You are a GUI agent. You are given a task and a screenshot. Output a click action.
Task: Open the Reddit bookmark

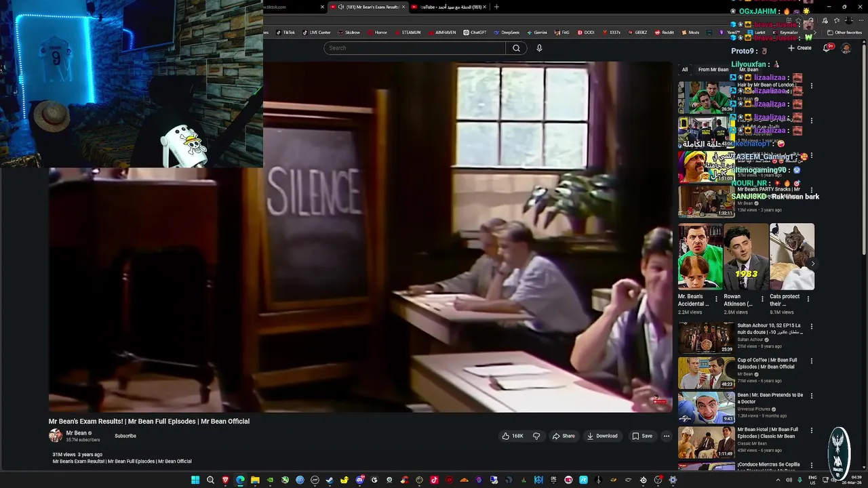[x=664, y=32]
